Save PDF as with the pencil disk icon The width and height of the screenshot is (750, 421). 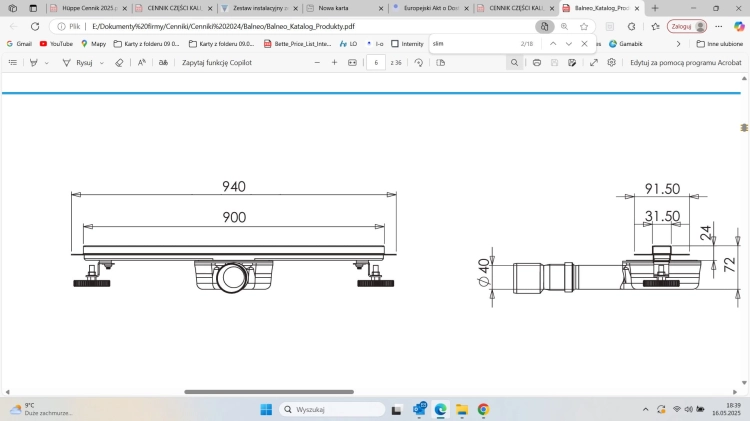[572, 63]
